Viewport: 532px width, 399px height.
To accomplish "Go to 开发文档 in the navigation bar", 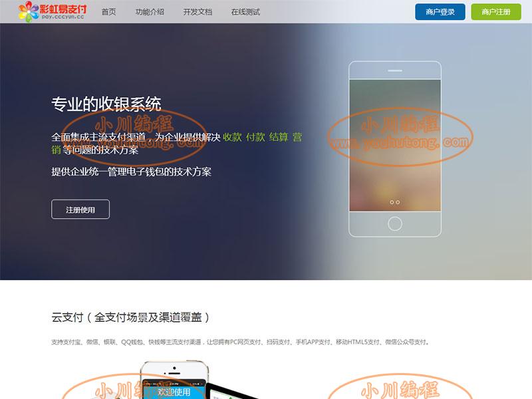I will tap(198, 12).
